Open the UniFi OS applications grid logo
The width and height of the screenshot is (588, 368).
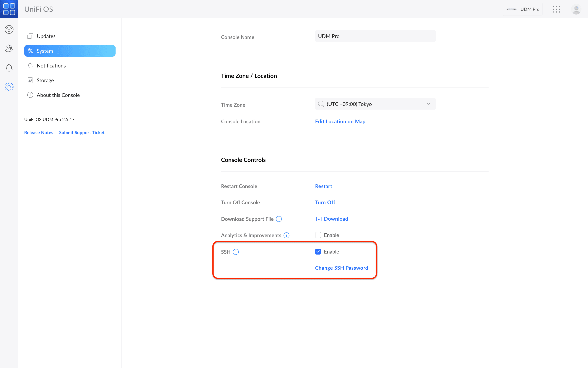(x=9, y=9)
